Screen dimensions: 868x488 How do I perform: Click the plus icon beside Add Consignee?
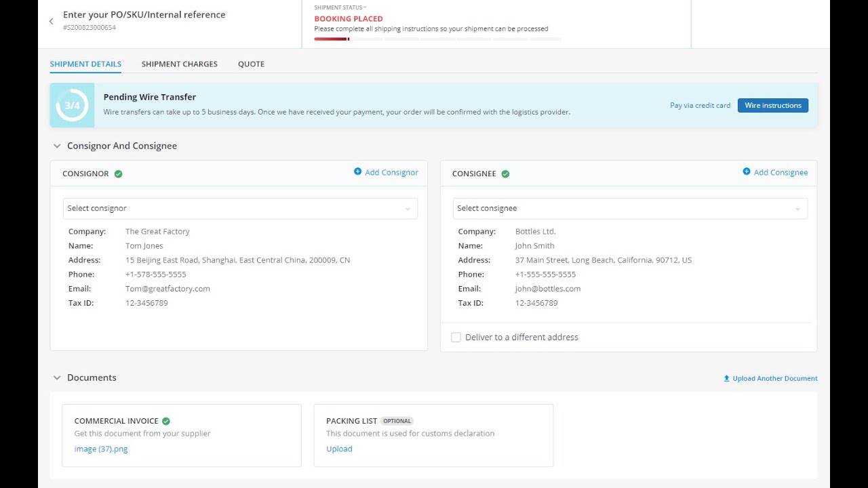click(x=747, y=172)
